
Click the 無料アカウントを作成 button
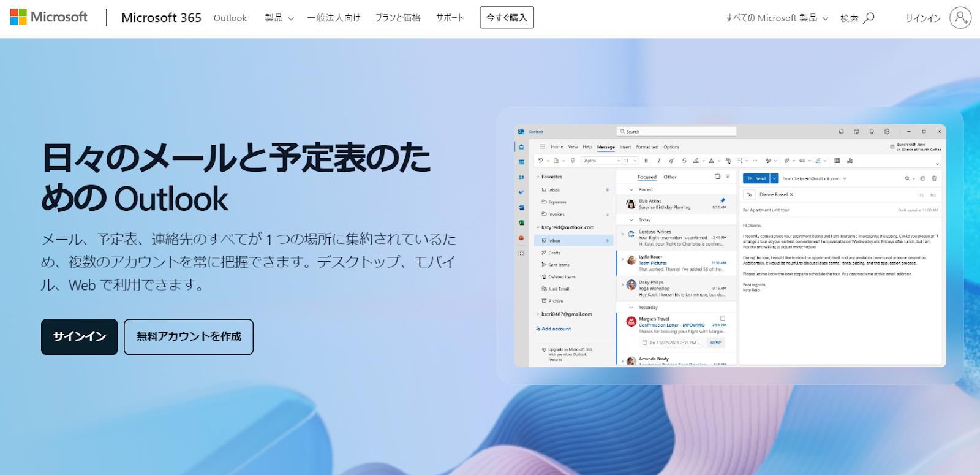[189, 336]
